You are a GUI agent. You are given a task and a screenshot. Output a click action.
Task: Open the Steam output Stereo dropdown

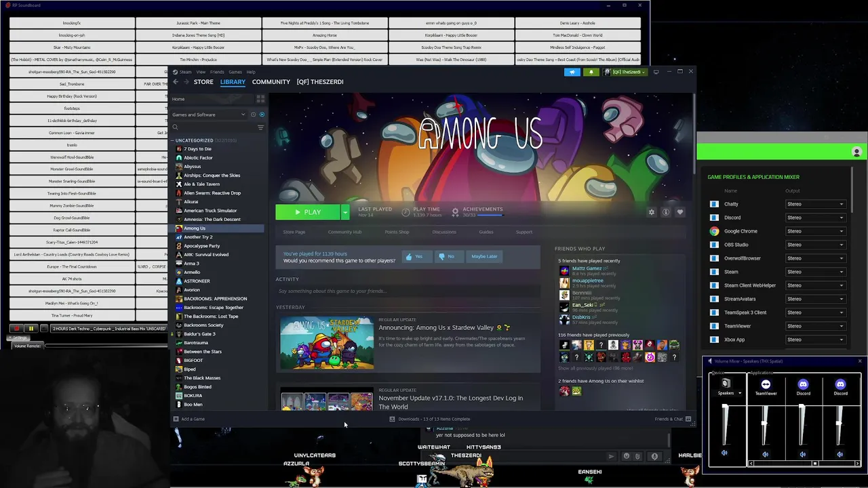tap(816, 272)
